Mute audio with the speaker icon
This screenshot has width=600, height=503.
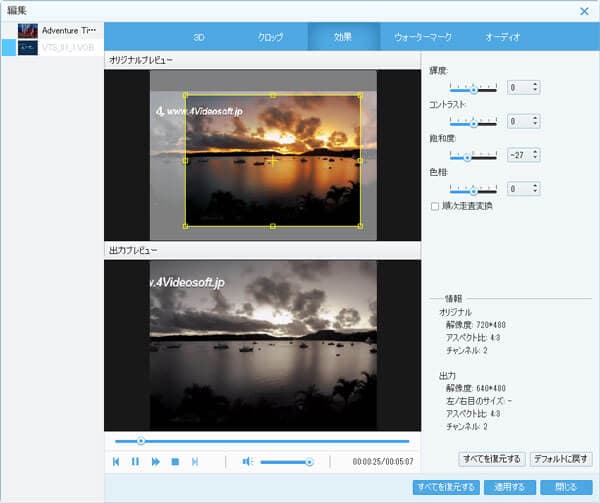(x=247, y=461)
